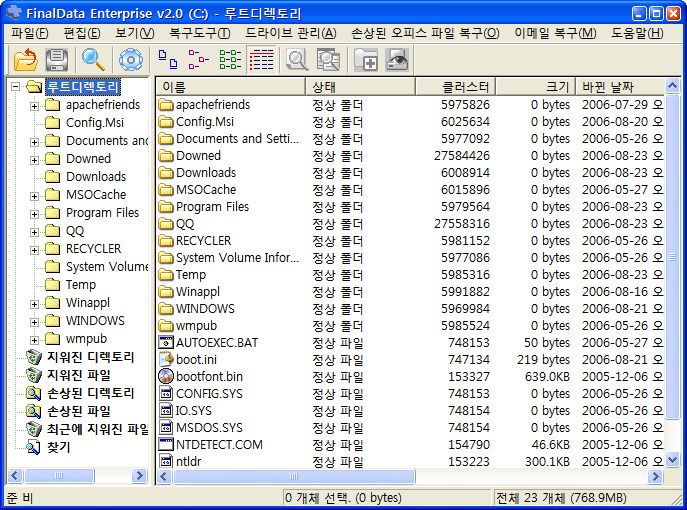This screenshot has width=687, height=510.
Task: Open 지워진 파일 in the tree
Action: click(x=78, y=375)
